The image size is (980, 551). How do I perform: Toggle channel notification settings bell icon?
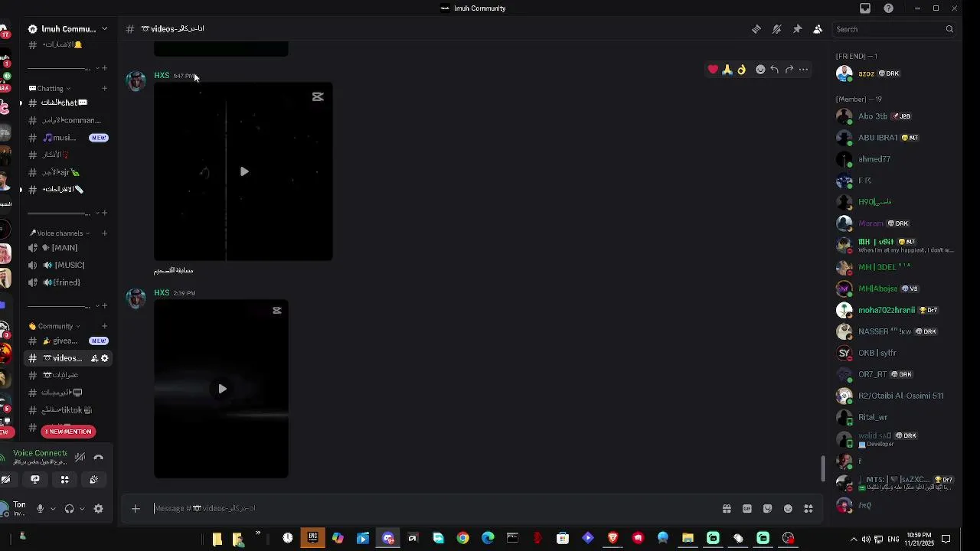click(776, 29)
